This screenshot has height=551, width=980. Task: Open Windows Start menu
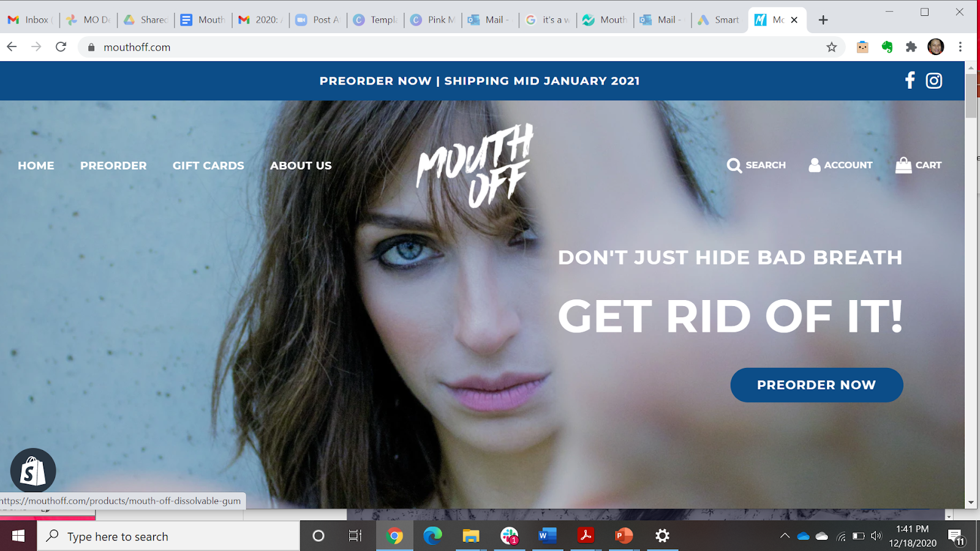pos(18,536)
